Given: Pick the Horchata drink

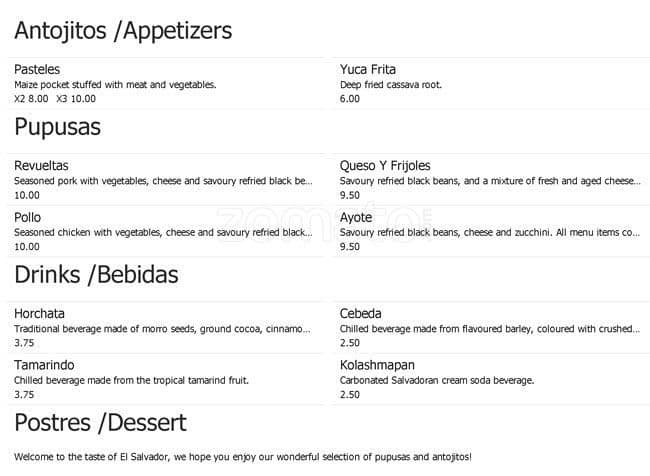Looking at the screenshot, I should pyautogui.click(x=39, y=313).
